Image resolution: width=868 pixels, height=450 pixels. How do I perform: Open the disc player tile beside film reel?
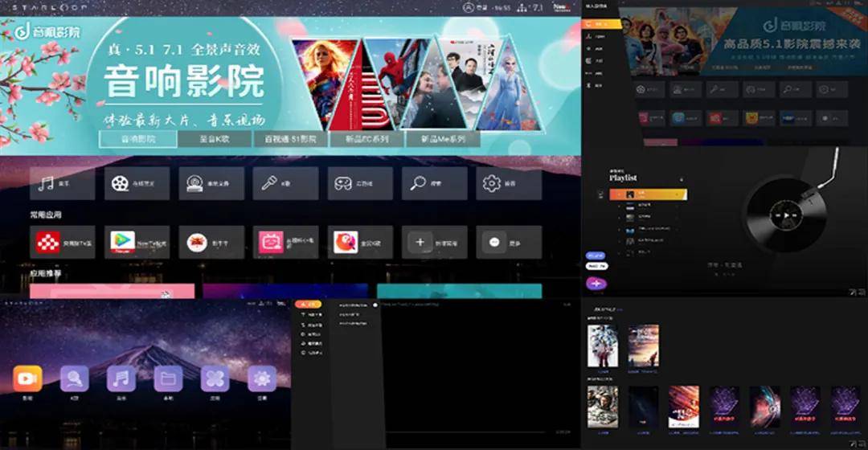[211, 183]
